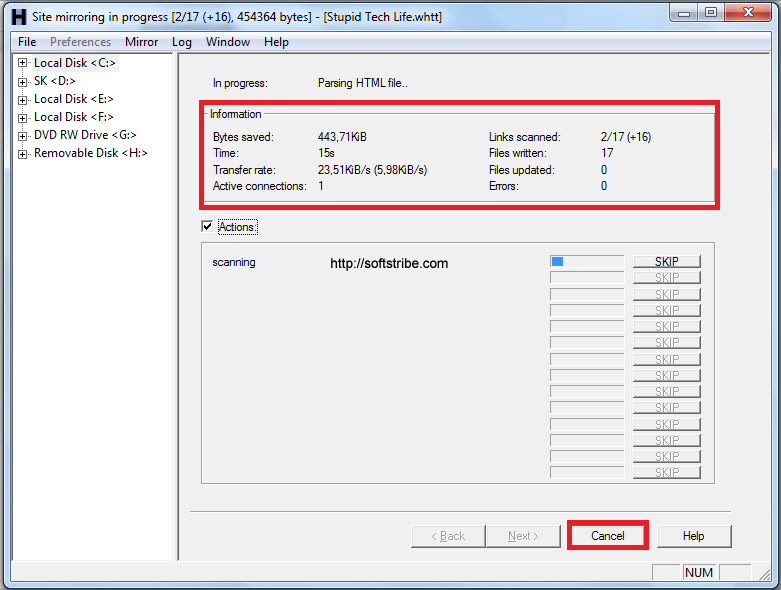Maximize the HTTrack window

tap(711, 13)
